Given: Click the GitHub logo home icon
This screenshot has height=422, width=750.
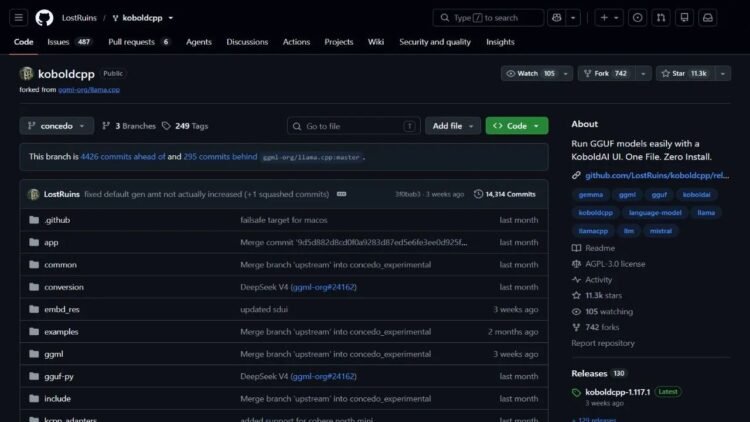Looking at the screenshot, I should coord(44,18).
